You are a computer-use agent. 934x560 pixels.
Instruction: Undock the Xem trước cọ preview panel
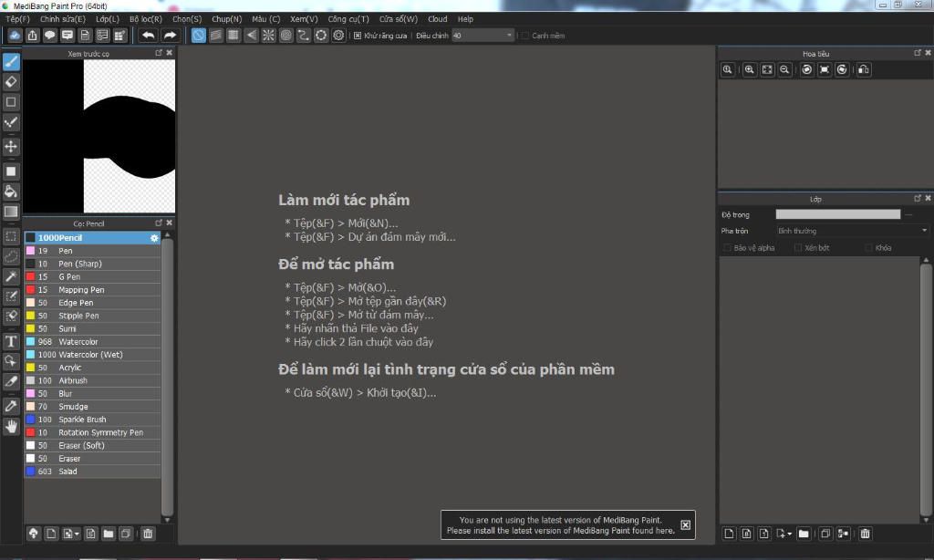click(x=159, y=53)
